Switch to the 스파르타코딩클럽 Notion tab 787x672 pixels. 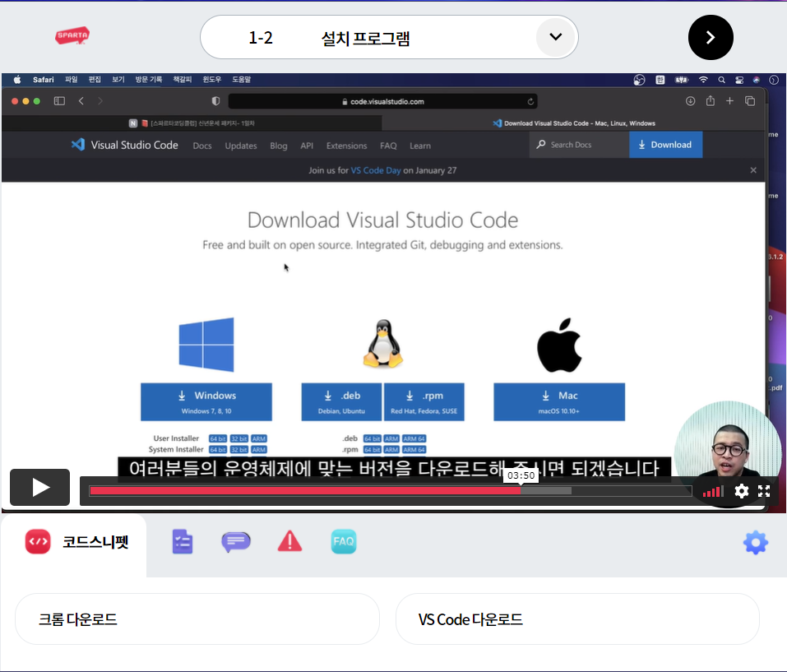tap(192, 123)
